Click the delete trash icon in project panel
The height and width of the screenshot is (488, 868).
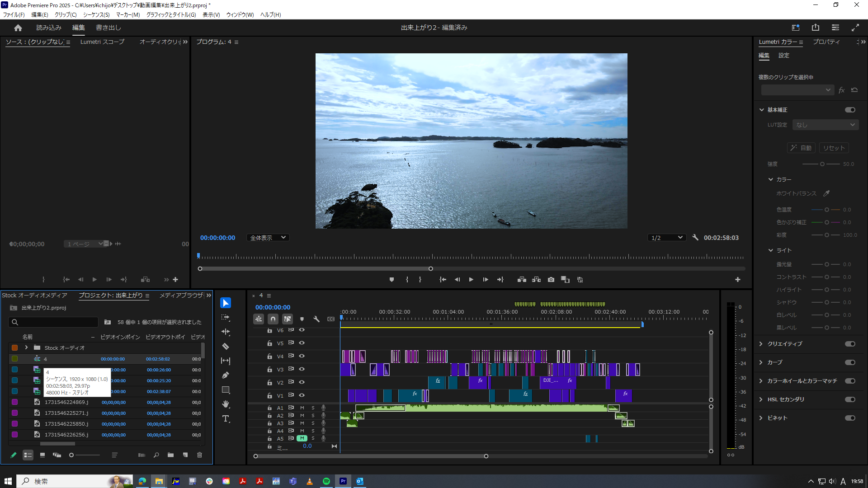coord(200,455)
